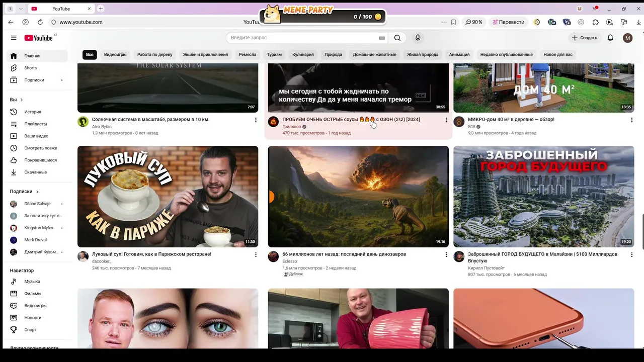Image resolution: width=644 pixels, height=362 pixels.
Task: Open the Alex Rybin channel link
Action: [102, 127]
